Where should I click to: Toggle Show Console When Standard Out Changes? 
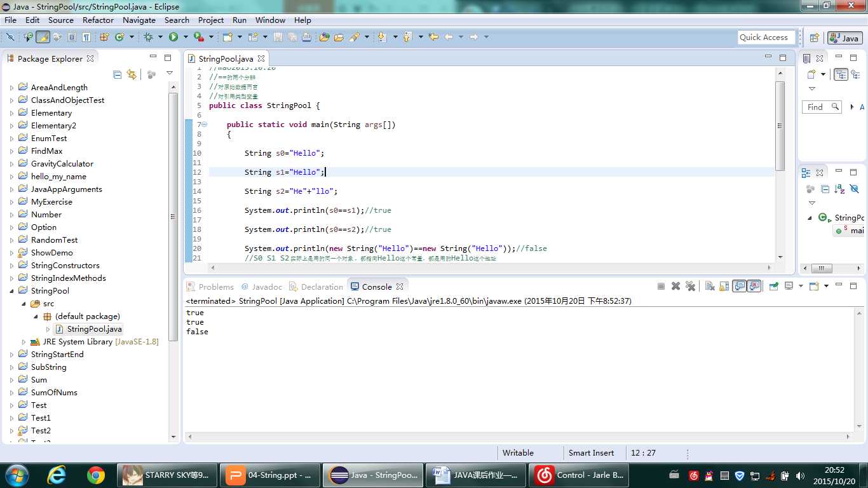(x=739, y=286)
